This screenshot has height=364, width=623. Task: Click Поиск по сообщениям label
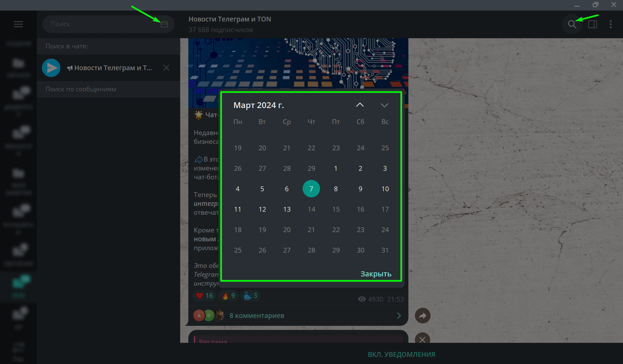pos(81,89)
